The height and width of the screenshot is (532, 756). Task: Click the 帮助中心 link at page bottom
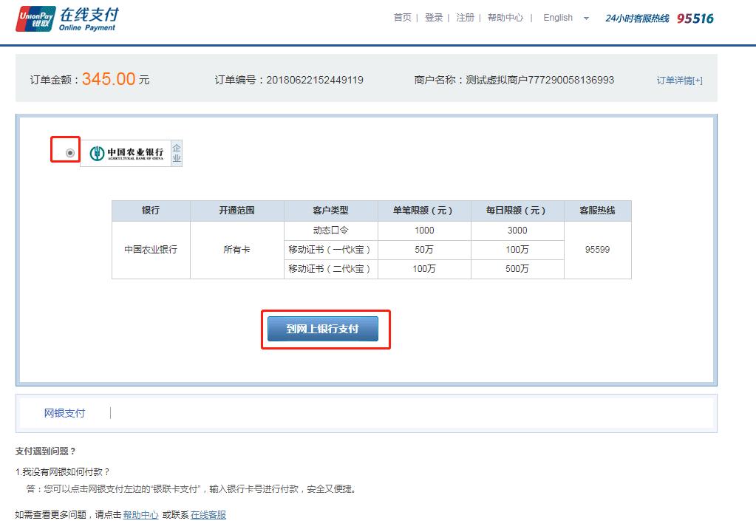tap(140, 515)
